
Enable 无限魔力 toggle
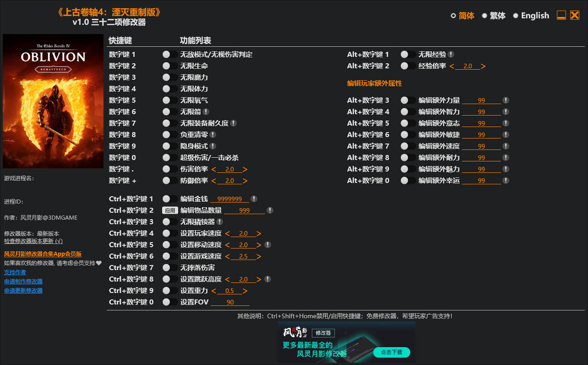pos(170,77)
